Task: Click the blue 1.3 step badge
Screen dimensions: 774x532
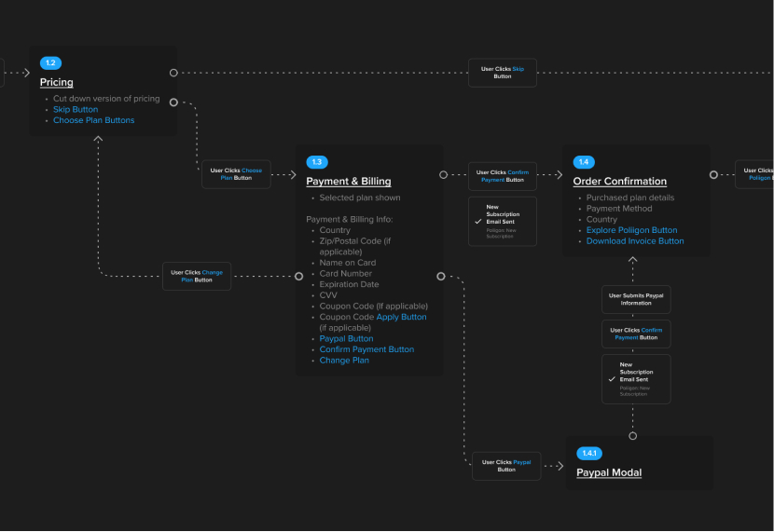Action: [x=317, y=162]
